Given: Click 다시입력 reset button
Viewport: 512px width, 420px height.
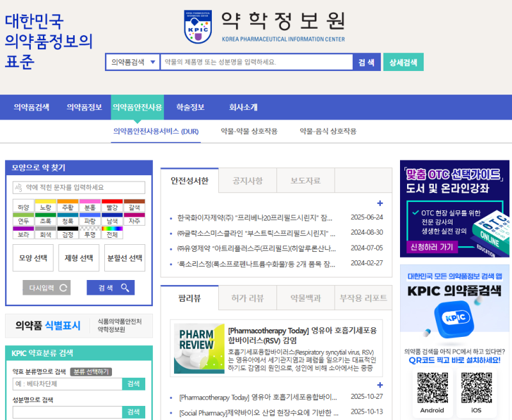Looking at the screenshot, I should click(x=47, y=288).
